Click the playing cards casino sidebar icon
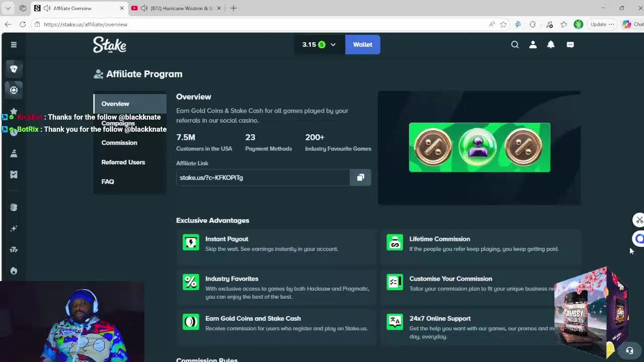Viewport: 644px width, 362px height. 14,69
